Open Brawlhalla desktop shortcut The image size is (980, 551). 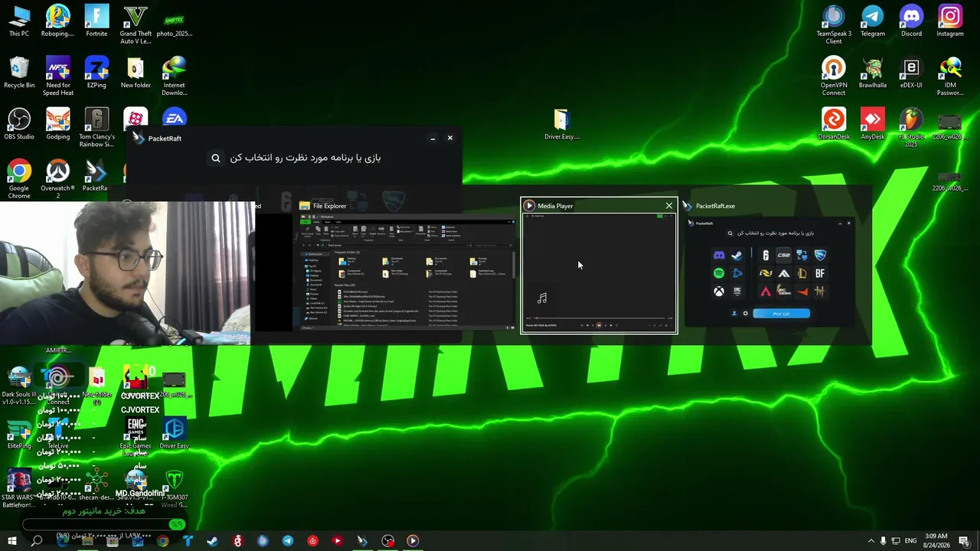click(x=873, y=73)
